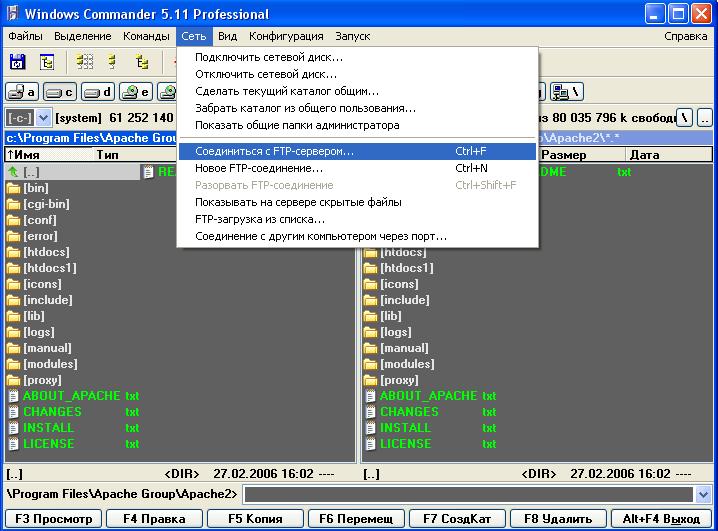The width and height of the screenshot is (718, 531).
Task: Open the left panel drive dropdown arrow
Action: [x=43, y=118]
